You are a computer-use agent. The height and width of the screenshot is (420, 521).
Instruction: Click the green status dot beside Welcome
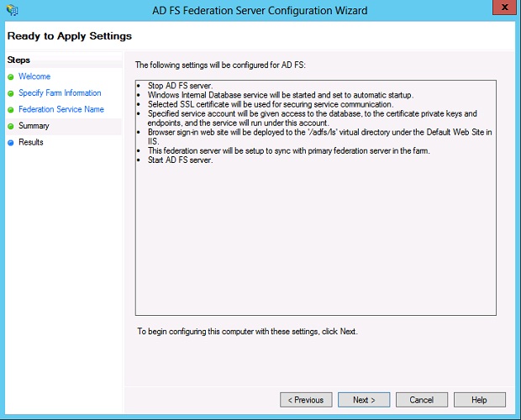click(11, 77)
